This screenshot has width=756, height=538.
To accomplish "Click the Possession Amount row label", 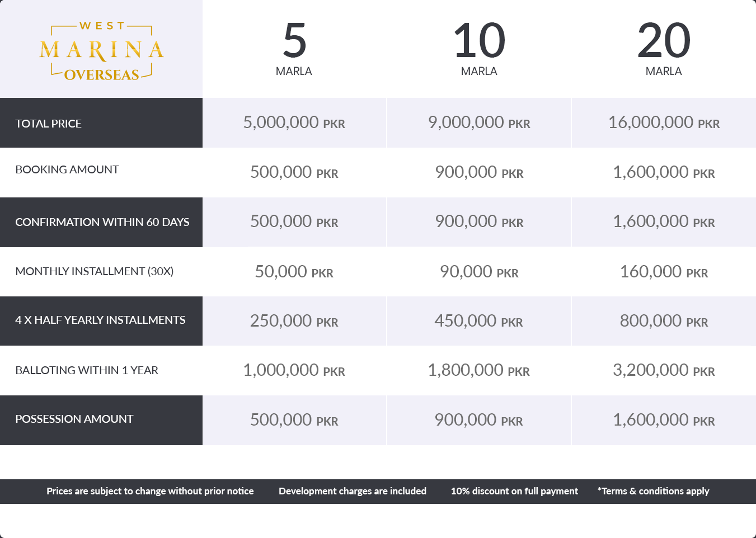I will pos(74,419).
